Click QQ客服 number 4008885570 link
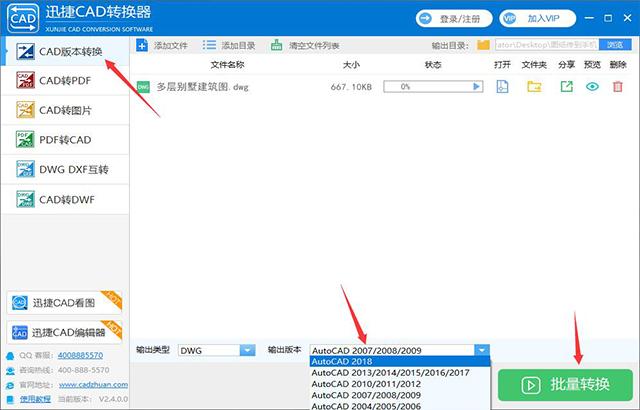 coord(80,355)
